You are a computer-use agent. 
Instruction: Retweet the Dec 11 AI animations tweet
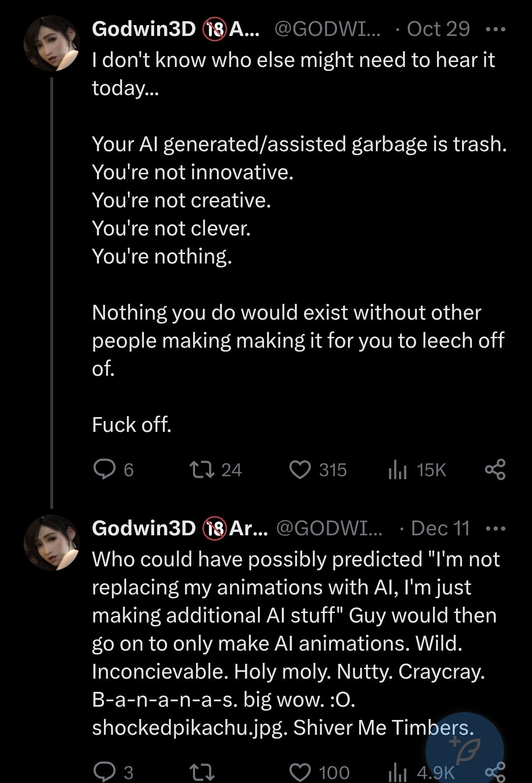point(202,772)
